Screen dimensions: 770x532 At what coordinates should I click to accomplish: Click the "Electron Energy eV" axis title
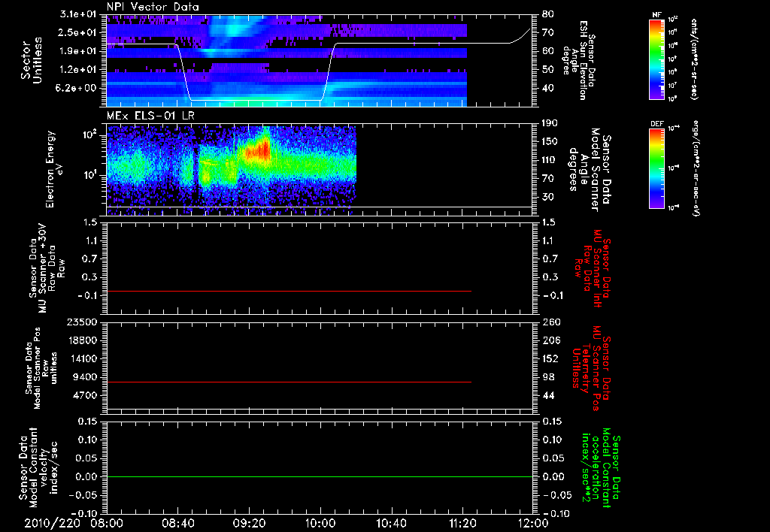[53, 169]
